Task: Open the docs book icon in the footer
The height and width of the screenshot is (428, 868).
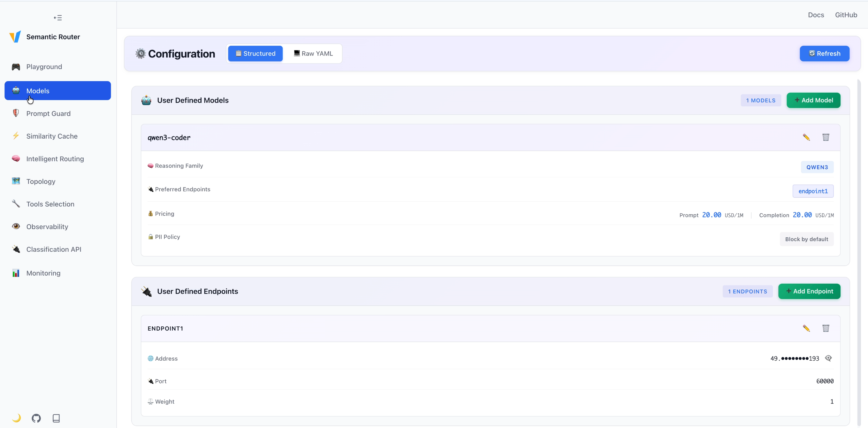Action: click(56, 418)
